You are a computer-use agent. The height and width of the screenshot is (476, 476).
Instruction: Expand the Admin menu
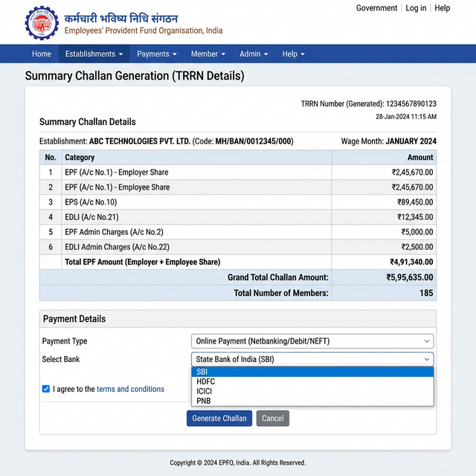254,54
